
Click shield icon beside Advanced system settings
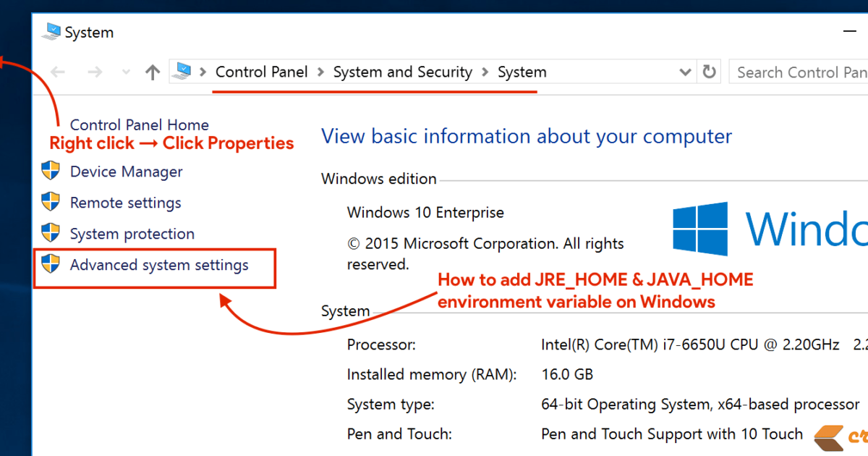point(50,264)
